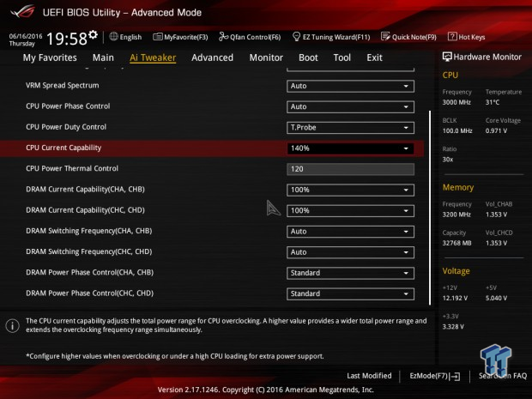This screenshot has height=399, width=532.
Task: Click the 31°C temperature value
Action: (x=493, y=102)
